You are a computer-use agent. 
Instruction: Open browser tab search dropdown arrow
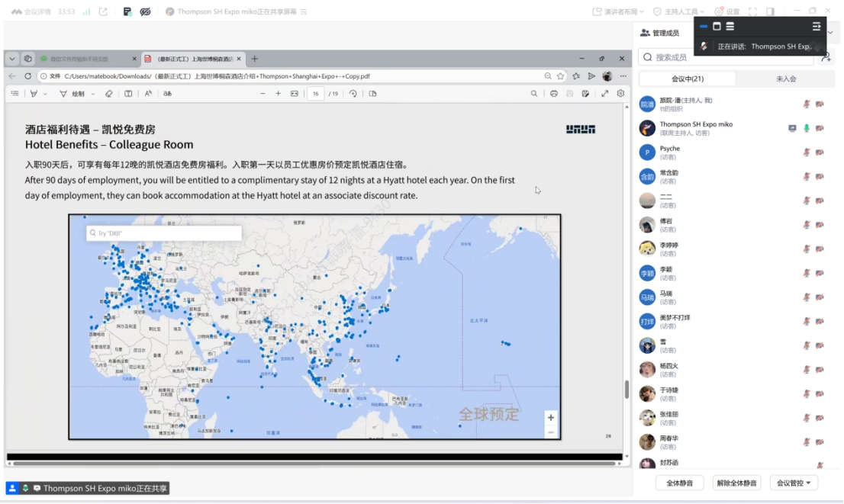[x=12, y=59]
